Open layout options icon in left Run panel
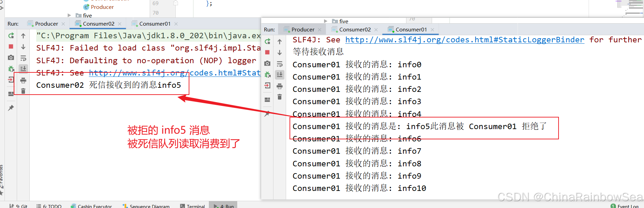Image resolution: width=644 pixels, height=208 pixels. click(x=11, y=94)
